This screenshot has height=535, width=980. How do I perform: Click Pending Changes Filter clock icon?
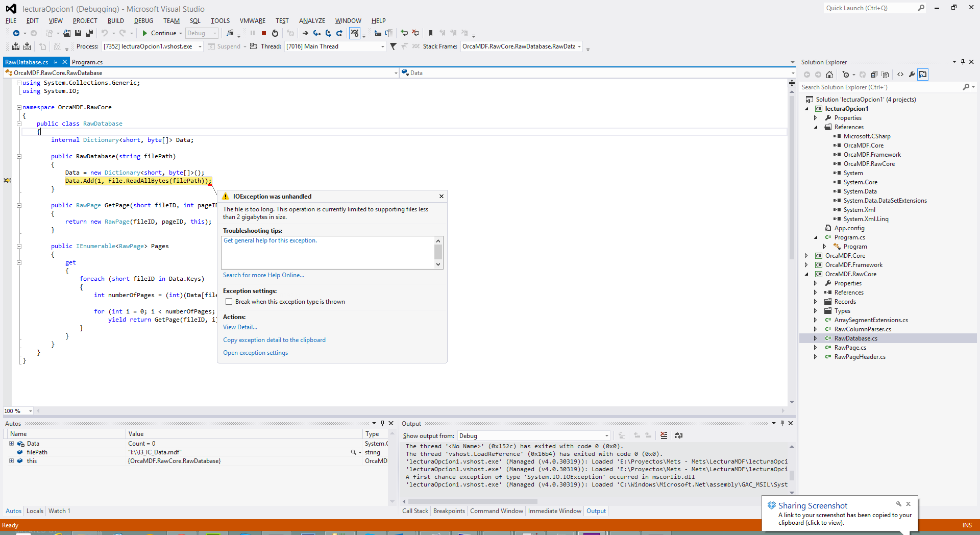click(846, 75)
